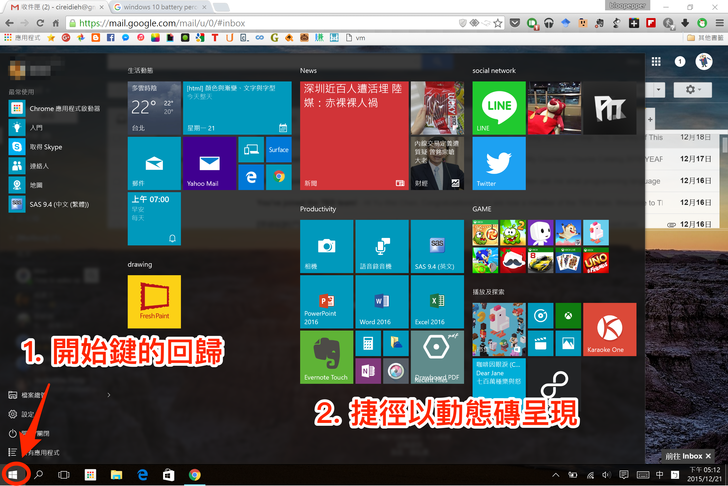728x486 pixels.
Task: Click the Chrome address bar URL
Action: pos(162,23)
